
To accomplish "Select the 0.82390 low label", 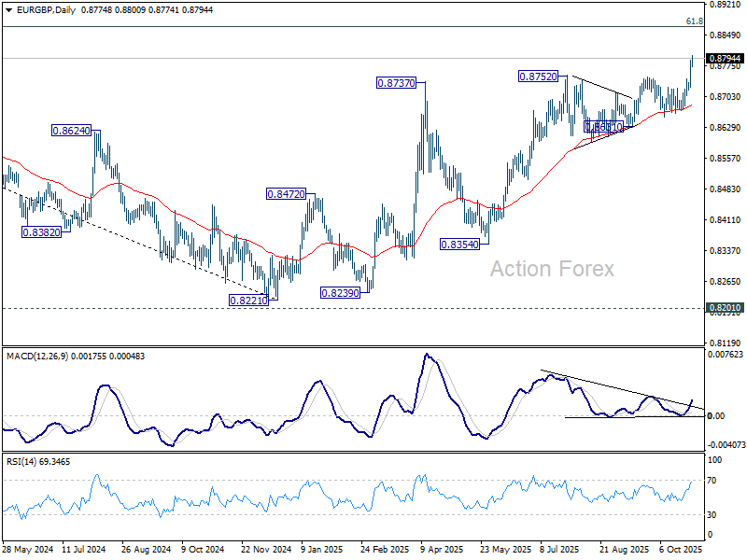I will (340, 293).
